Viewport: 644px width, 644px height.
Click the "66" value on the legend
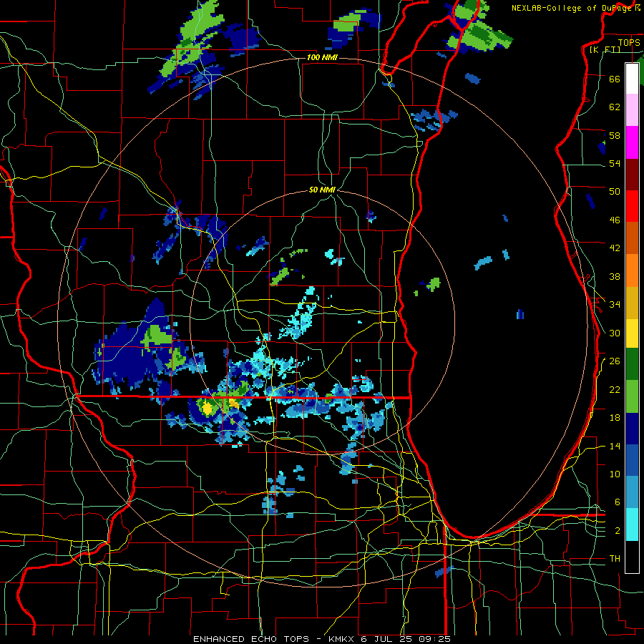[615, 79]
